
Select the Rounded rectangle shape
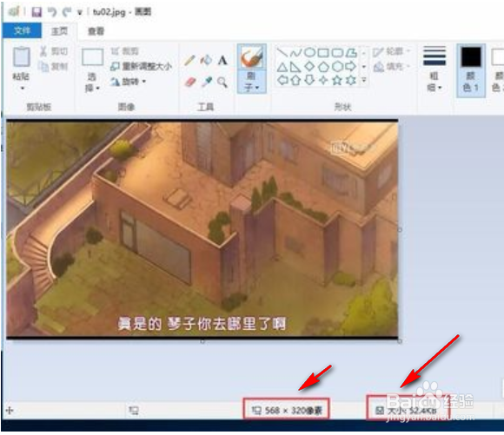(x=337, y=53)
